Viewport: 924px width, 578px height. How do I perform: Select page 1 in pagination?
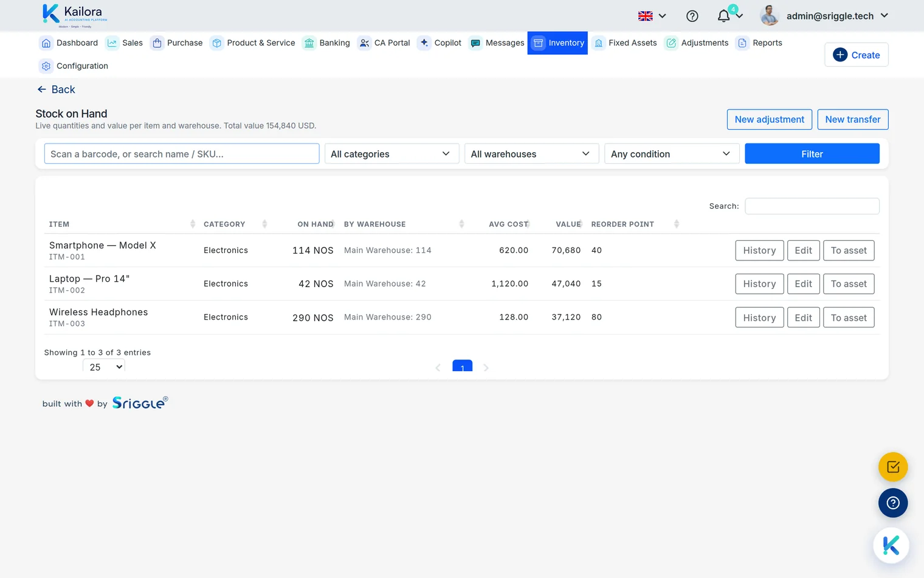pyautogui.click(x=462, y=367)
